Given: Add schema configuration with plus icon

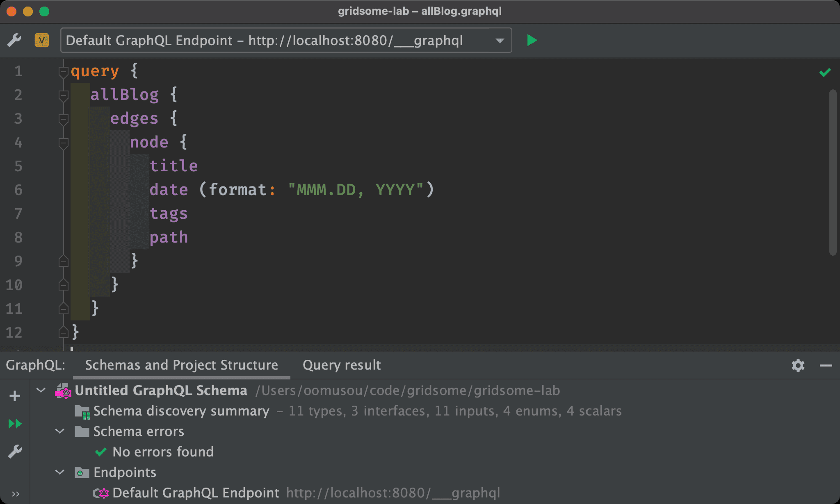Looking at the screenshot, I should coord(15,395).
